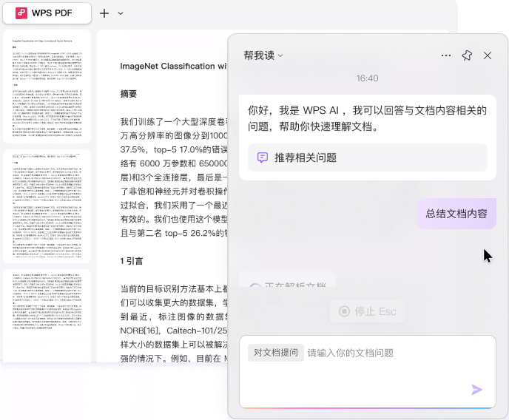
Task: Open the first page thumbnail
Action: coord(47,87)
